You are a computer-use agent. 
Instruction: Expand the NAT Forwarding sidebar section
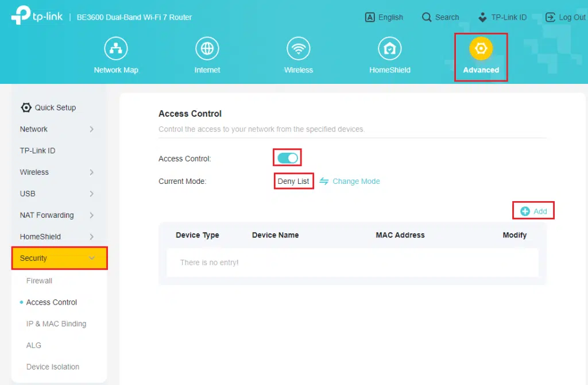57,215
